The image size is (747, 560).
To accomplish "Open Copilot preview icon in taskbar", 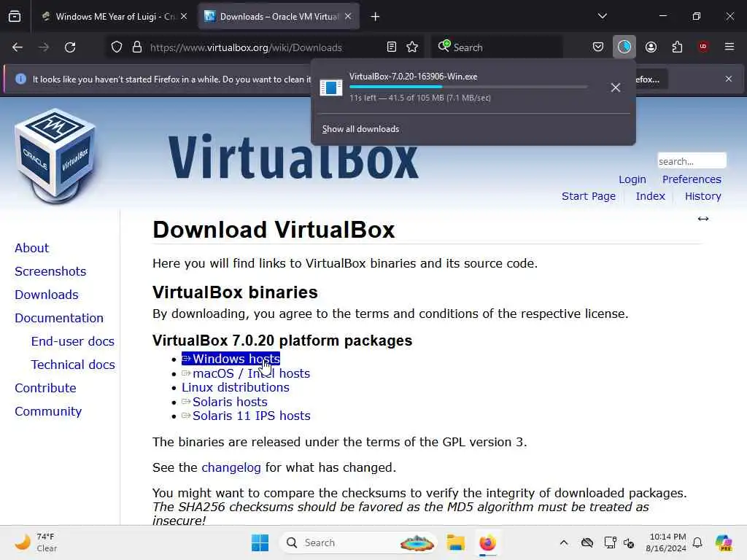I will [x=724, y=542].
